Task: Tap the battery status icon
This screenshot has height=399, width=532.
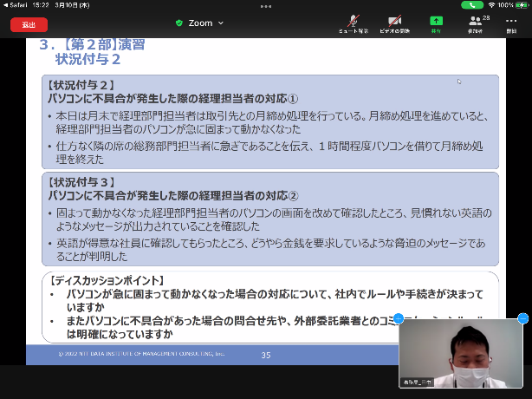Action: pyautogui.click(x=522, y=5)
